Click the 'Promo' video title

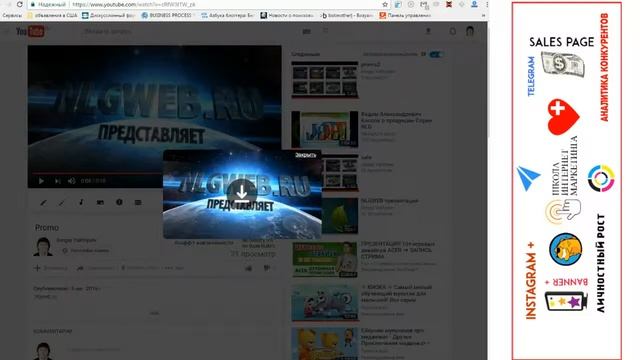47,227
